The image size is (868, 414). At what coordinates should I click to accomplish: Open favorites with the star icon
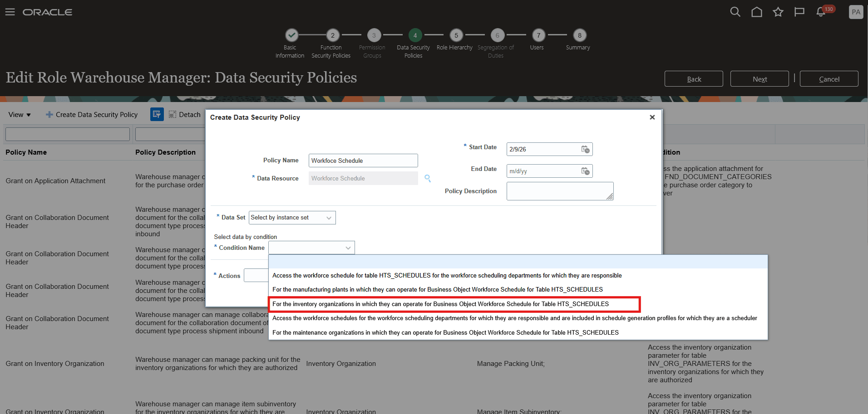coord(778,12)
